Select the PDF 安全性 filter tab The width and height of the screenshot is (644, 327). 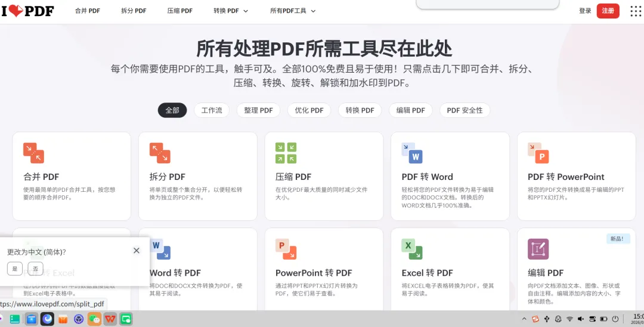tap(465, 110)
